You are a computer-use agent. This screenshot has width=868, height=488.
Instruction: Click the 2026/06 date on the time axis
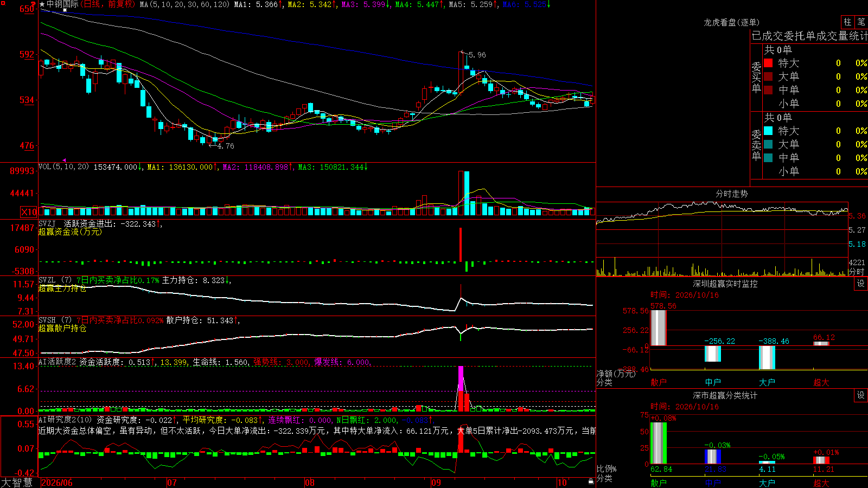coord(57,483)
